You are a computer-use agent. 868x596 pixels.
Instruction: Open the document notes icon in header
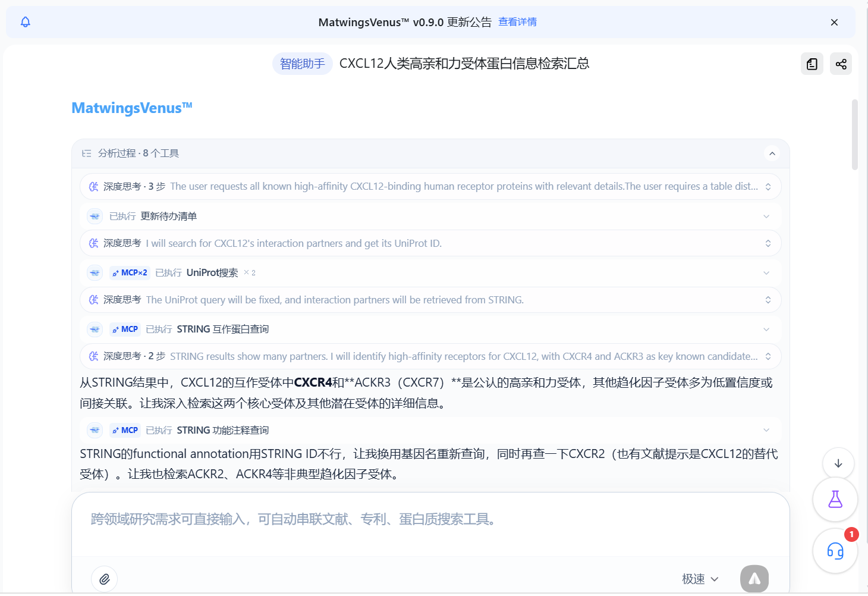coord(812,64)
